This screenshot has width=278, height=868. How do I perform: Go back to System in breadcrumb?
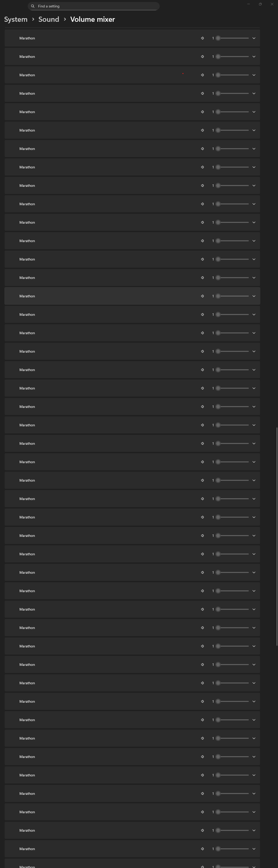[16, 19]
